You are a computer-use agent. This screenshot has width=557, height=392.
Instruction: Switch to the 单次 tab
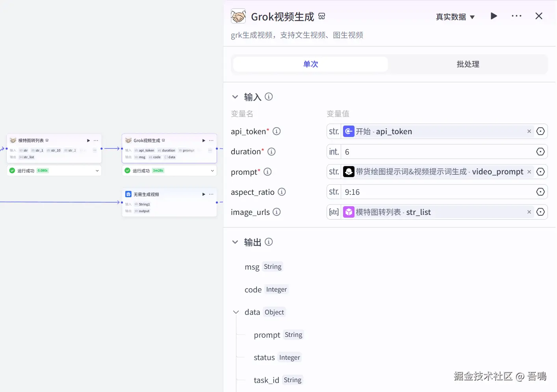tap(310, 64)
